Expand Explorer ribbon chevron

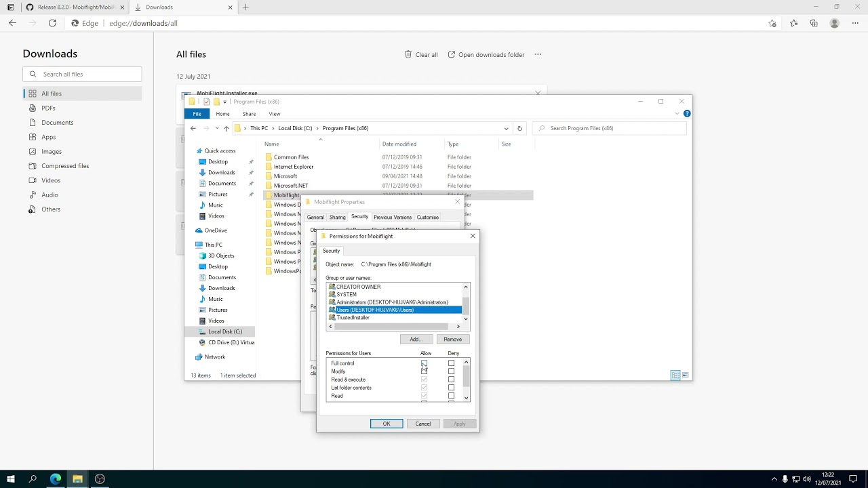[x=677, y=114]
